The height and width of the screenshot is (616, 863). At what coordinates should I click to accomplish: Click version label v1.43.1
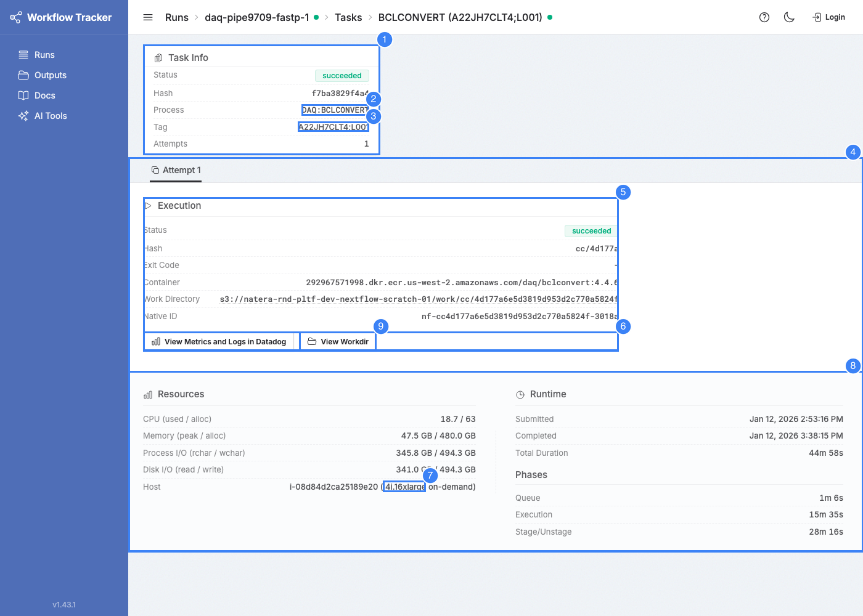[64, 605]
